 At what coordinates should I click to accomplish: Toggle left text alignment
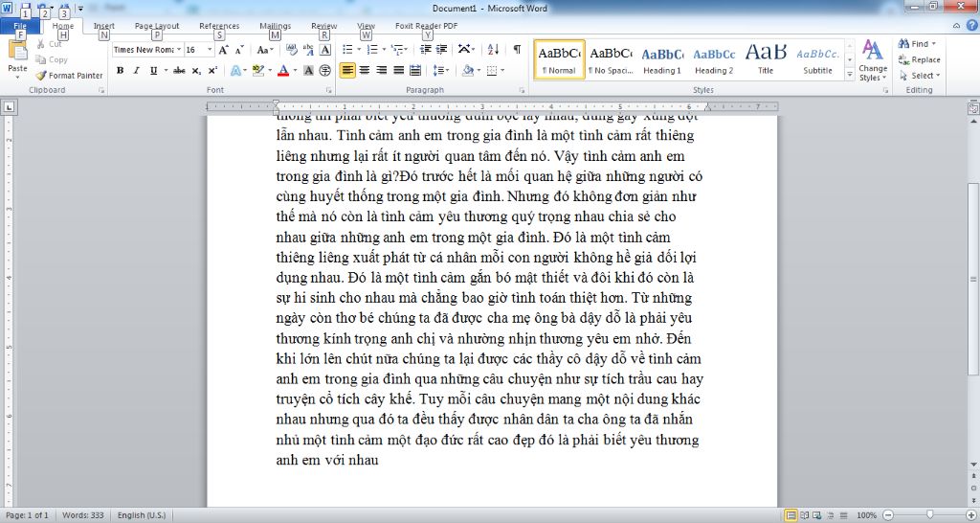pyautogui.click(x=347, y=71)
